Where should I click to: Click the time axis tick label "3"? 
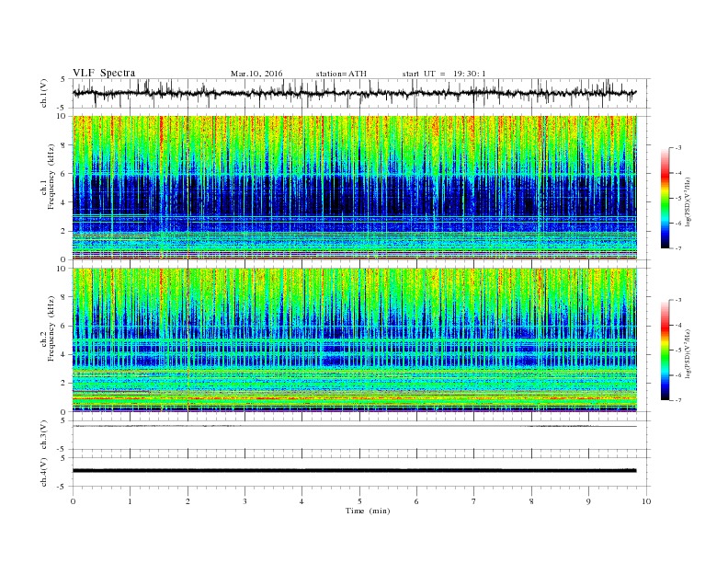[x=245, y=501]
